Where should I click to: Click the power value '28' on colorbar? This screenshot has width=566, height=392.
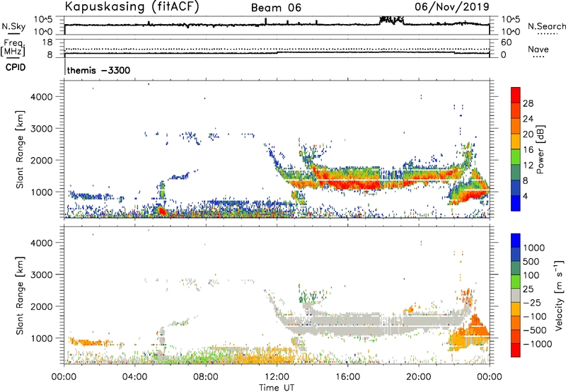click(528, 103)
